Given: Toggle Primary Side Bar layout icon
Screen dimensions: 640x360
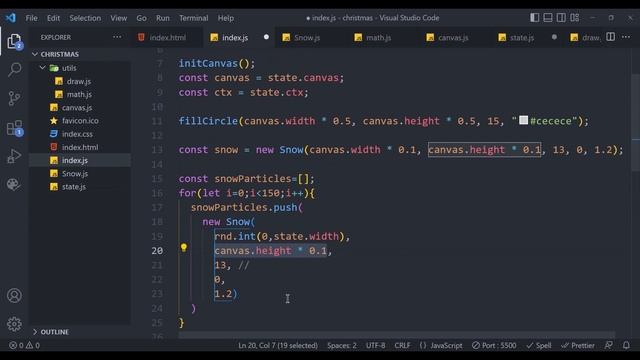Looking at the screenshot, I should (x=534, y=18).
